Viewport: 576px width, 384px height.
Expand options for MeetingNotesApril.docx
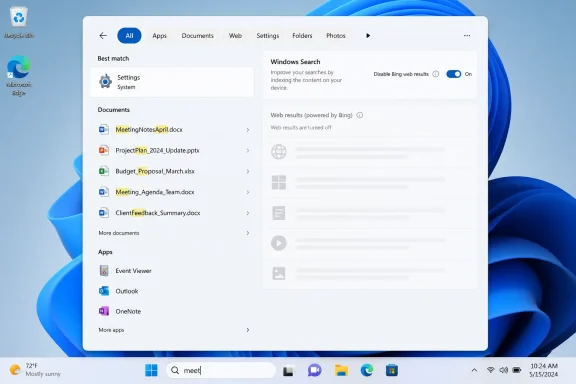pos(248,130)
